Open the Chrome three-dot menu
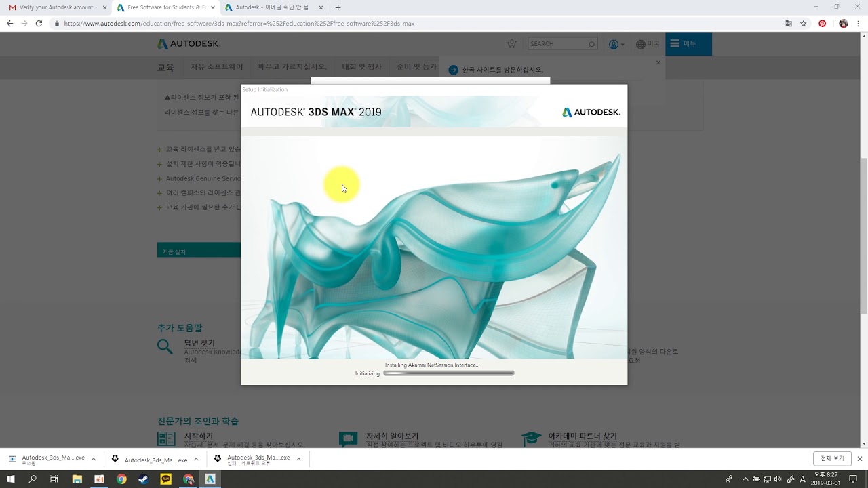868x488 pixels. [859, 23]
